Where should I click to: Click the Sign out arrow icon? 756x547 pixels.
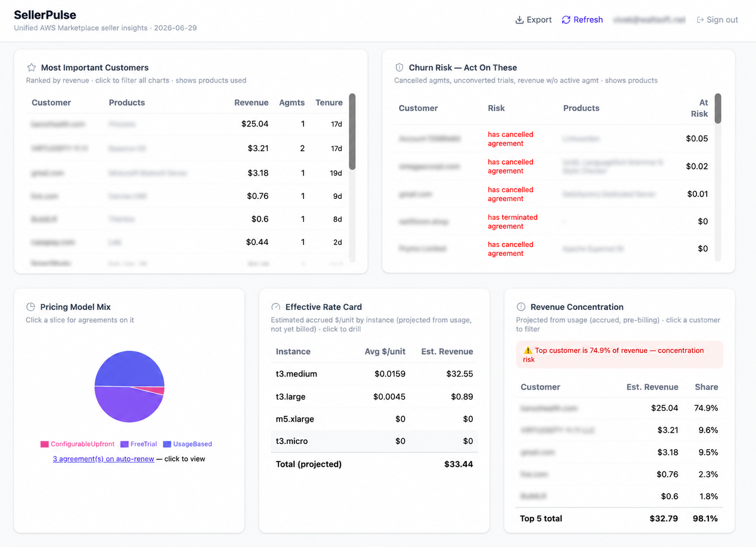700,20
